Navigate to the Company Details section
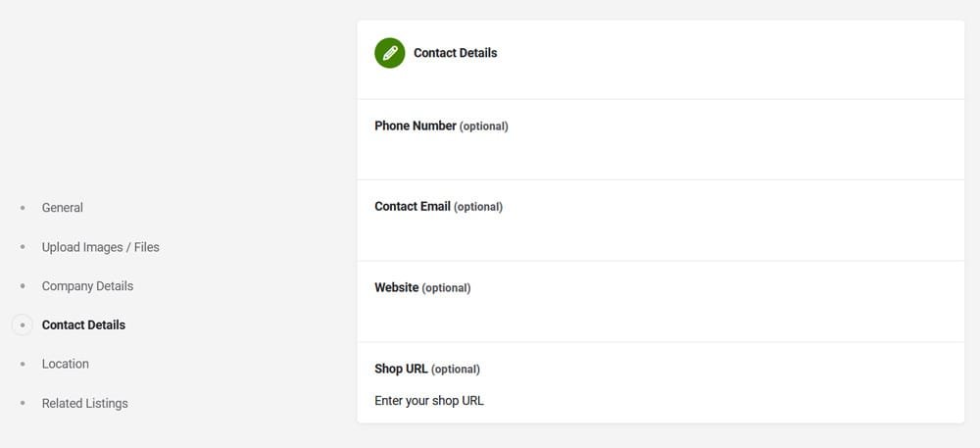Image resolution: width=980 pixels, height=448 pixels. (x=87, y=286)
